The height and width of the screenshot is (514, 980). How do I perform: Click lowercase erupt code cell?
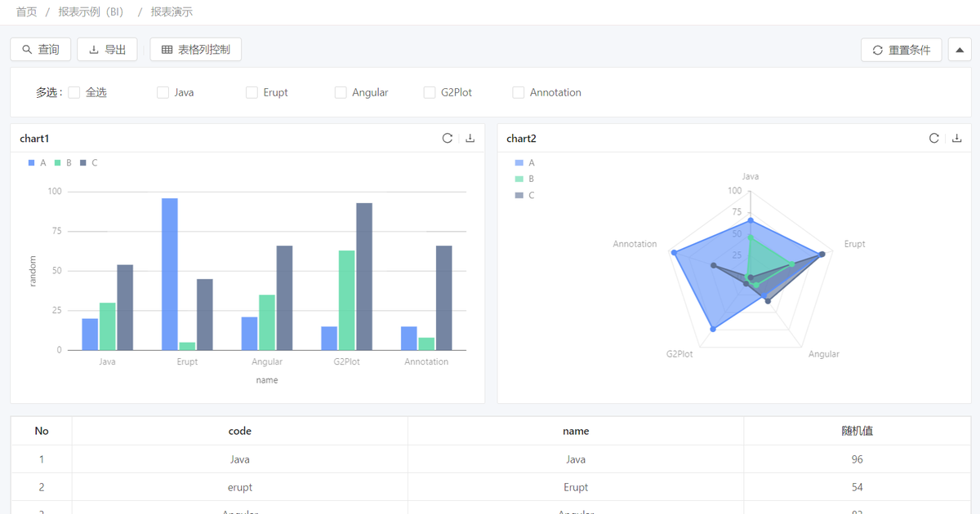click(240, 487)
